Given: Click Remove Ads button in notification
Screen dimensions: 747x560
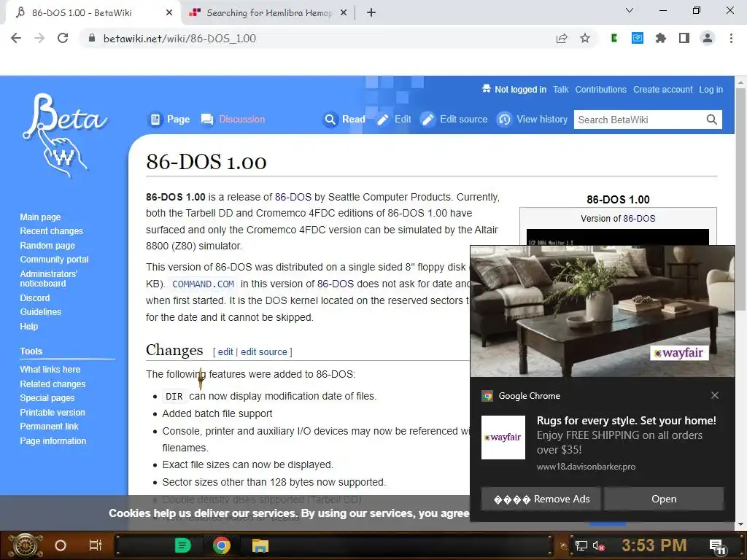Looking at the screenshot, I should click(x=541, y=499).
